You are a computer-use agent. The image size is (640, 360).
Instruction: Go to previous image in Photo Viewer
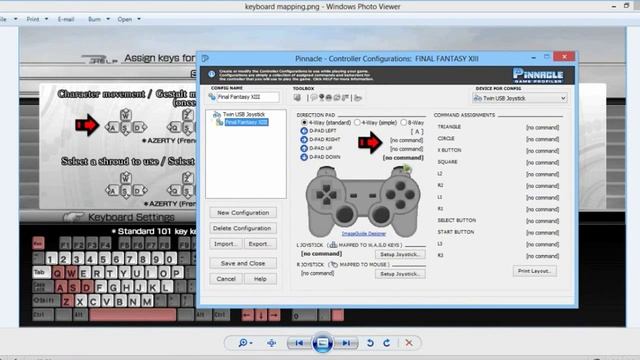(299, 343)
